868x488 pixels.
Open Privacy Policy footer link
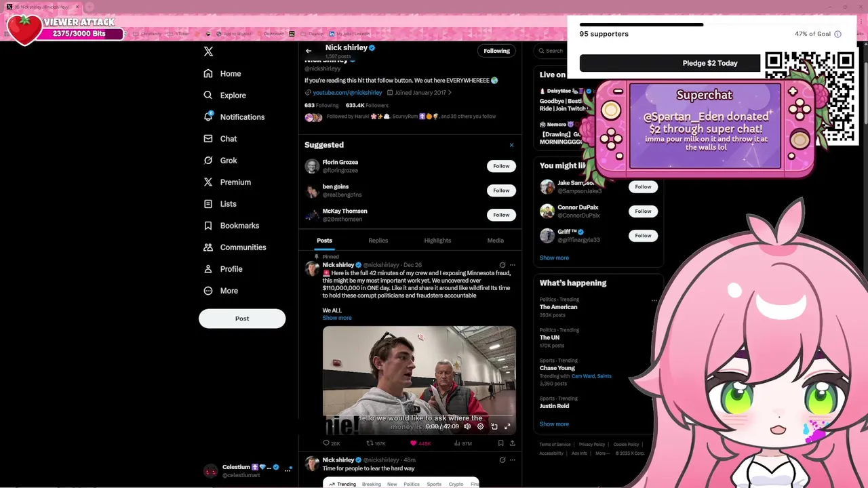pos(592,445)
